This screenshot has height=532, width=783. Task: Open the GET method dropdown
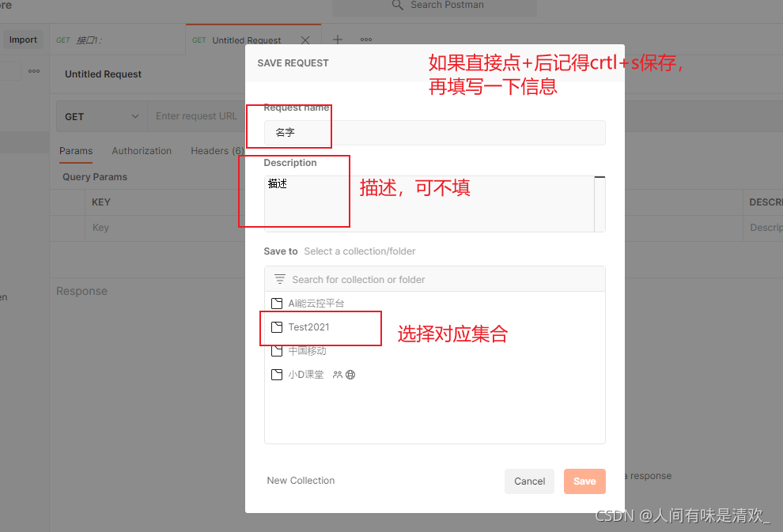pos(102,116)
